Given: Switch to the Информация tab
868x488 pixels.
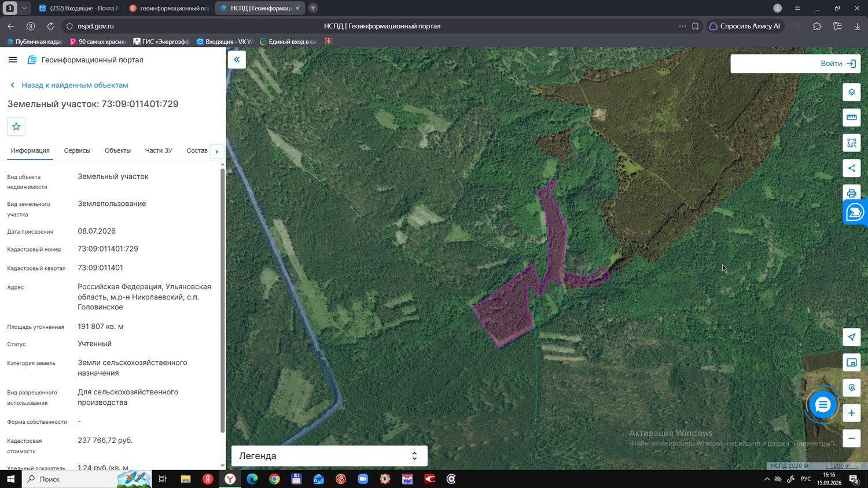Looking at the screenshot, I should [x=30, y=150].
